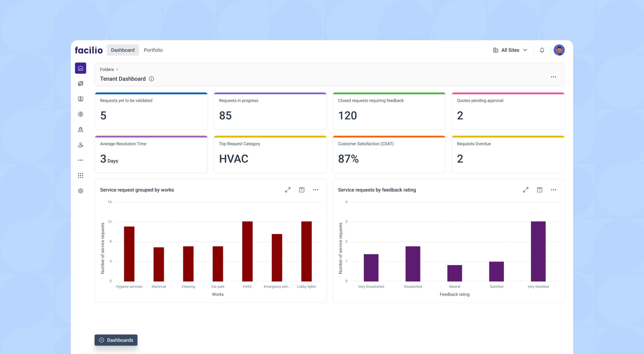Click the nine-dot apps grid icon
The image size is (644, 354).
tap(80, 175)
